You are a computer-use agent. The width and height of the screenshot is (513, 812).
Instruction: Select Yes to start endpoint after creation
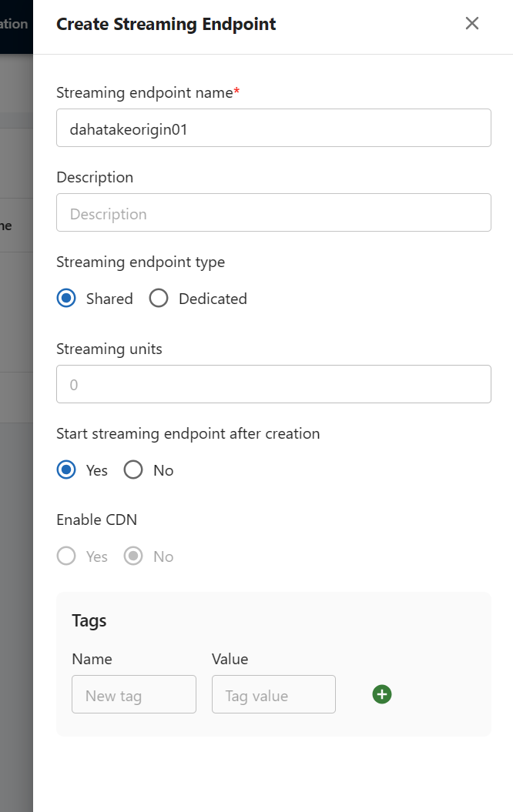67,470
